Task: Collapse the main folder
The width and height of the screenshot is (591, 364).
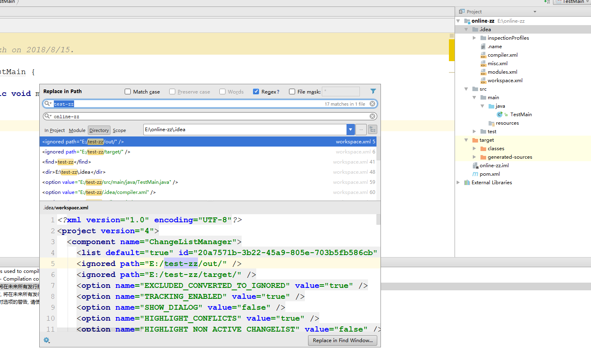Action: pos(474,98)
